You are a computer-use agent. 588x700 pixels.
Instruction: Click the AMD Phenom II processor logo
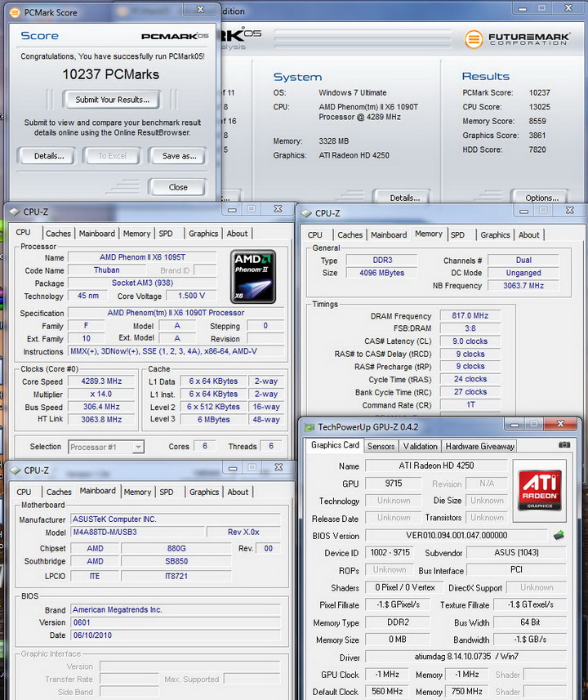[253, 277]
